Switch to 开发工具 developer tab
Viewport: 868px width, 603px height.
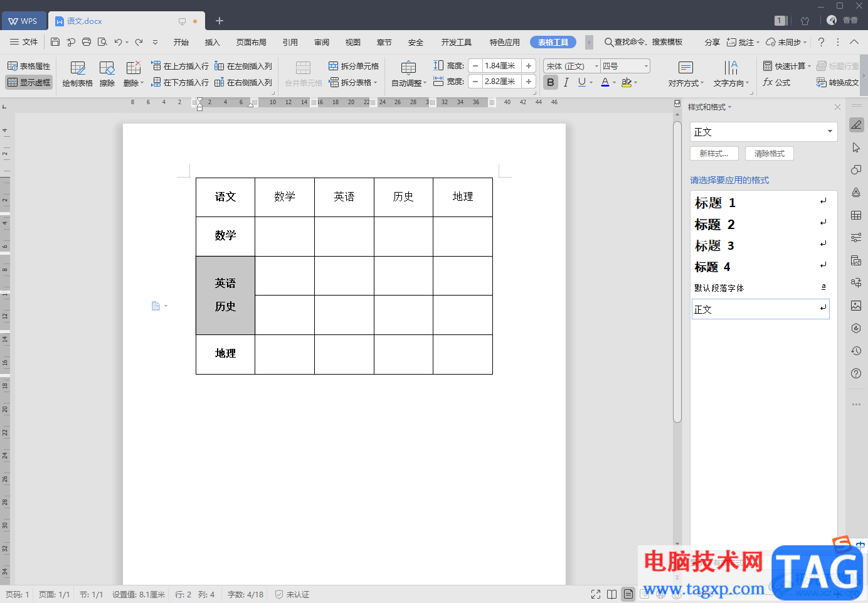(457, 42)
